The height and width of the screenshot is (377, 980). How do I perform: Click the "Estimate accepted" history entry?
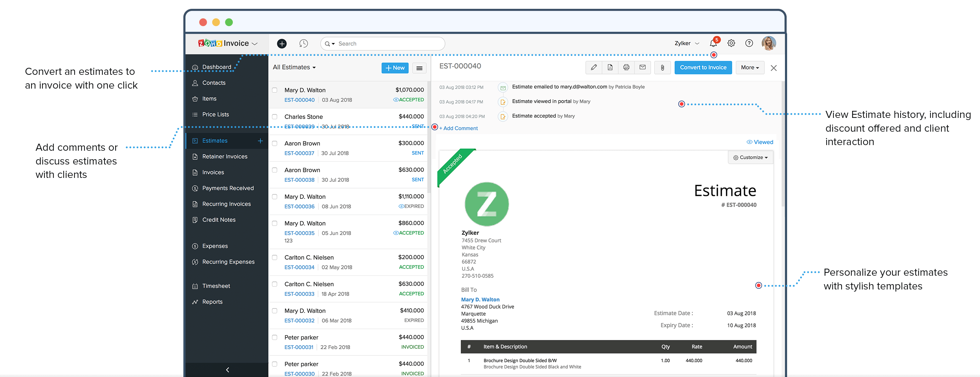[x=543, y=116]
